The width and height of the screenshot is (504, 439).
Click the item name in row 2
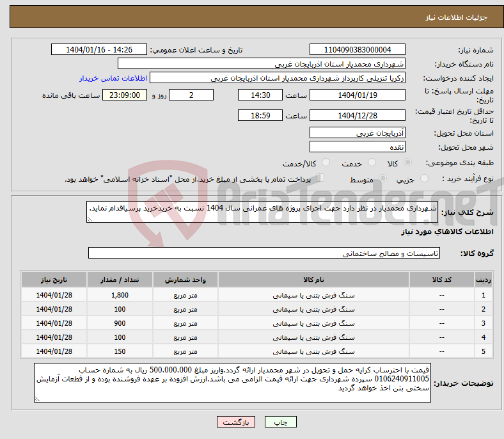313,309
